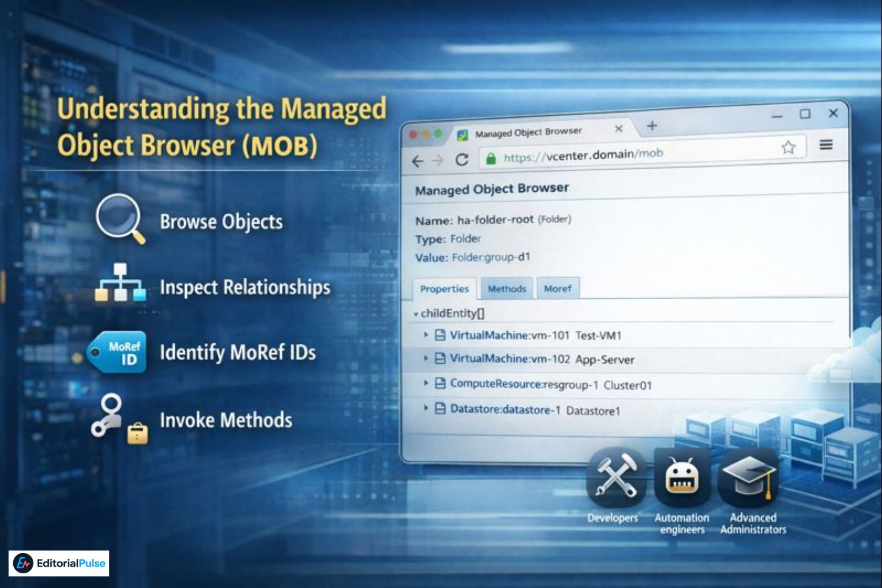Toggle the bookmark star in the address bar

pos(788,147)
